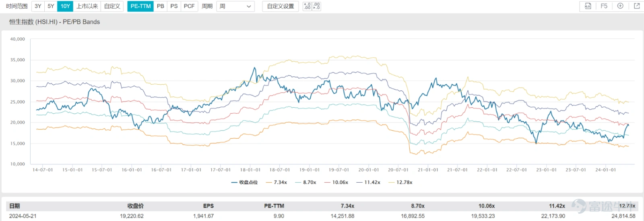
Task: Switch to PCF valuation tab
Action: click(189, 6)
